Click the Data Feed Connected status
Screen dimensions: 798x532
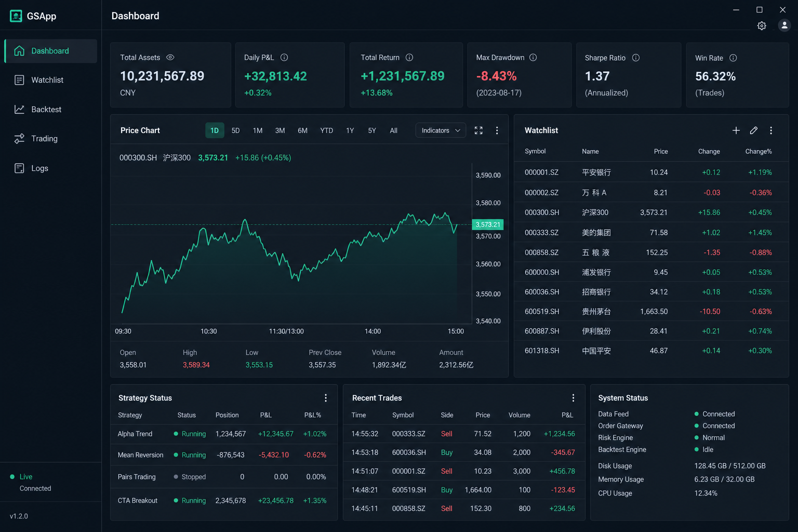(715, 414)
